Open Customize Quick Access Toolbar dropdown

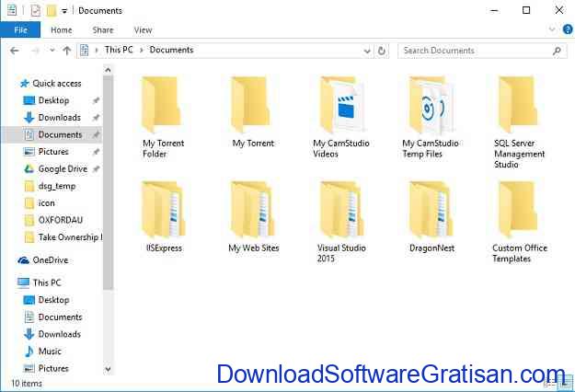[x=64, y=11]
